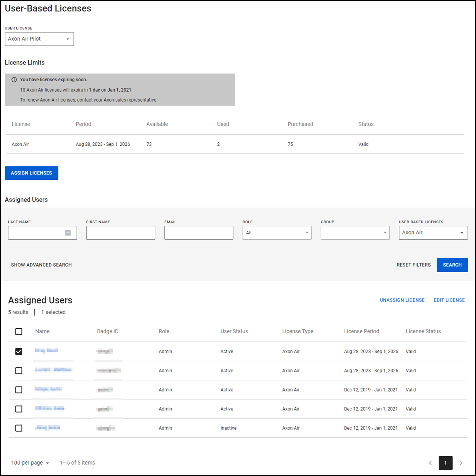Click the Badge ID column header

coord(108,331)
